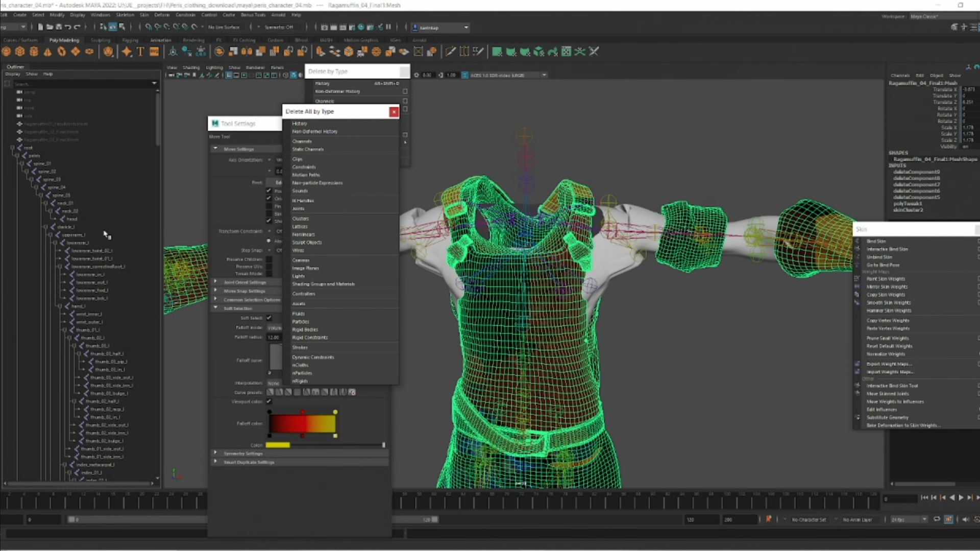Click Mirror Skin Weights in the Skin menu

[x=887, y=286]
